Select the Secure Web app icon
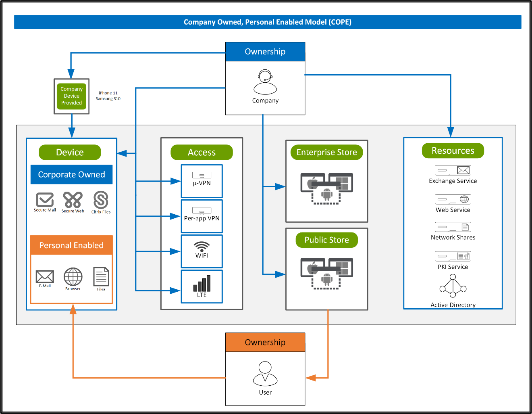The height and width of the screenshot is (414, 532). point(73,200)
